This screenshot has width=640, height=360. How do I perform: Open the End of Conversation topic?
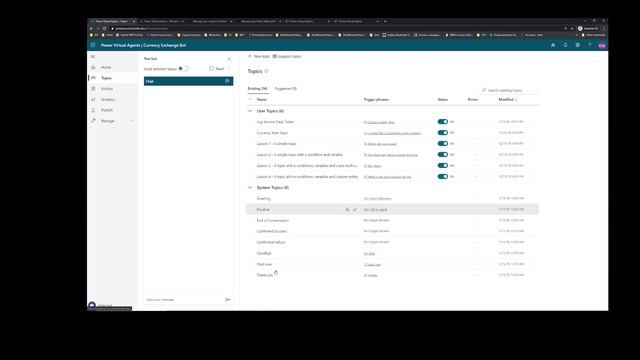[273, 220]
